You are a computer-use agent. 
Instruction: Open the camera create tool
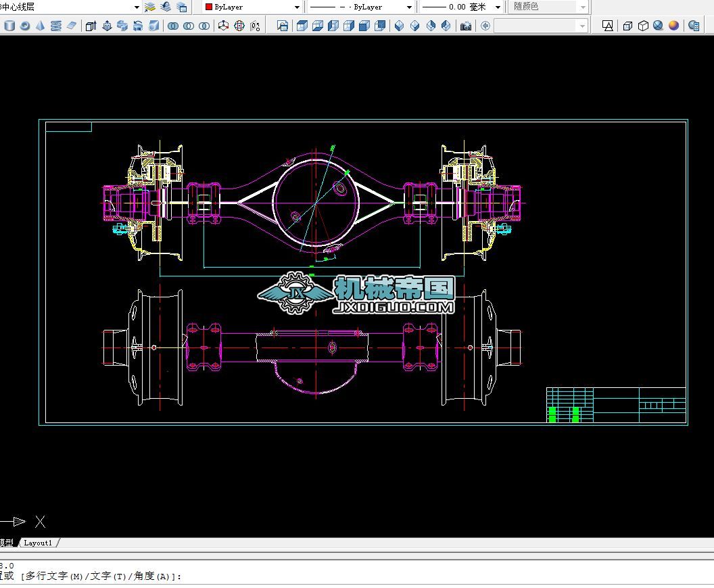(x=466, y=26)
